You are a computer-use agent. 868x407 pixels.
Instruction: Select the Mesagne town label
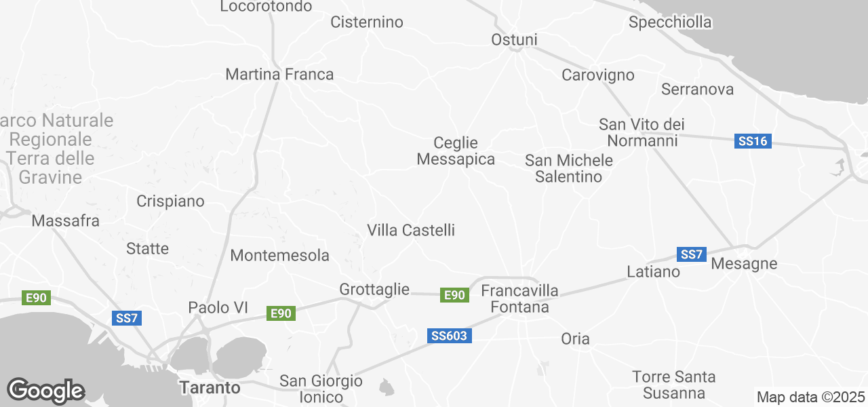[x=744, y=264]
